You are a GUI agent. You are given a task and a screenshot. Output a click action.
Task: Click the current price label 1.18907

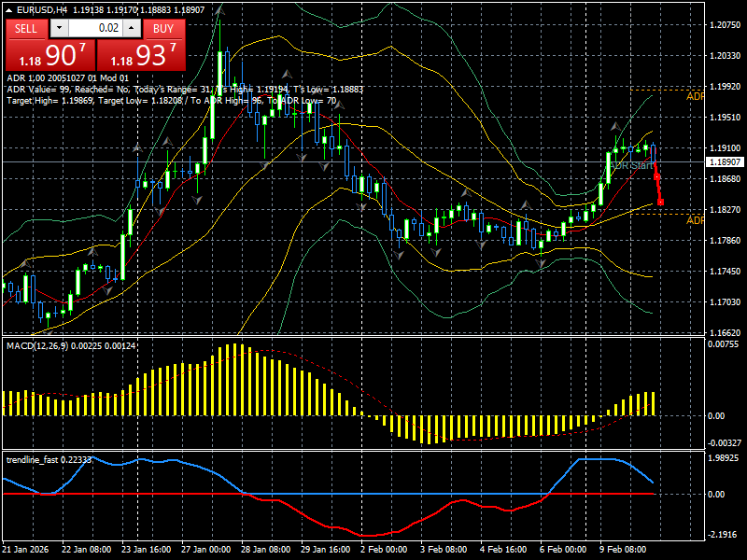click(725, 162)
